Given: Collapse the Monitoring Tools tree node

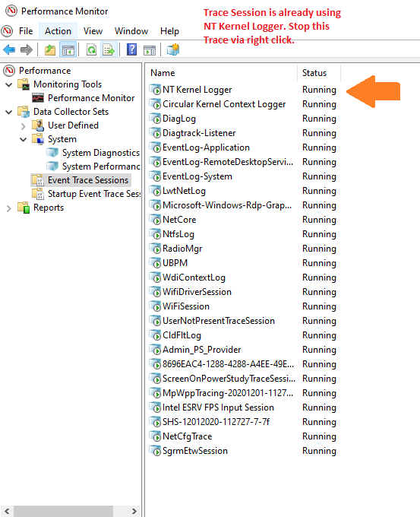Looking at the screenshot, I should click(x=9, y=84).
